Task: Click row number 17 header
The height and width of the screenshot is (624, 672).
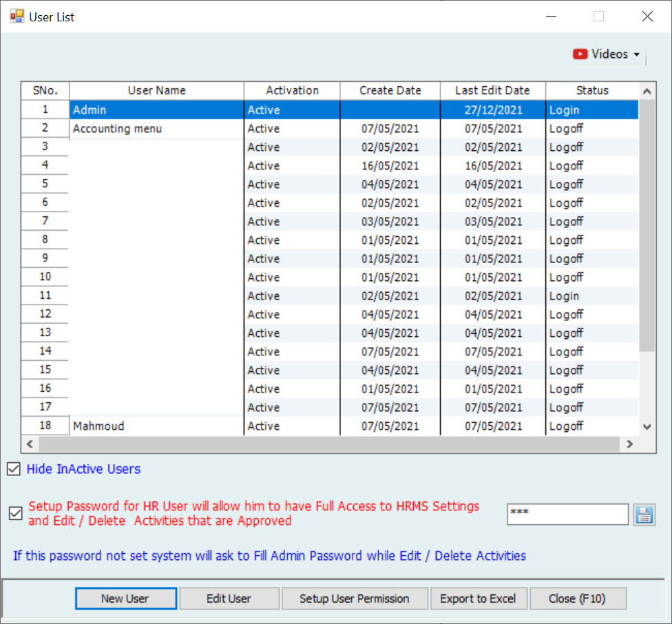Action: pyautogui.click(x=45, y=407)
